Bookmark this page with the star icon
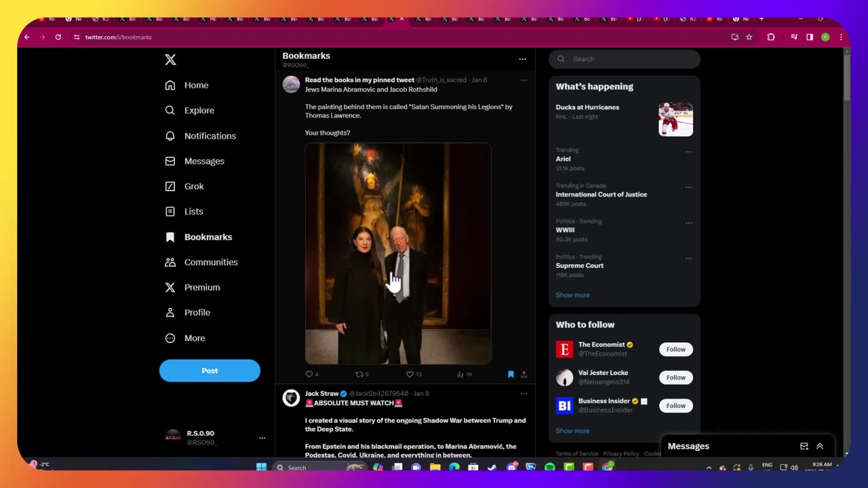The width and height of the screenshot is (868, 488). point(749,37)
